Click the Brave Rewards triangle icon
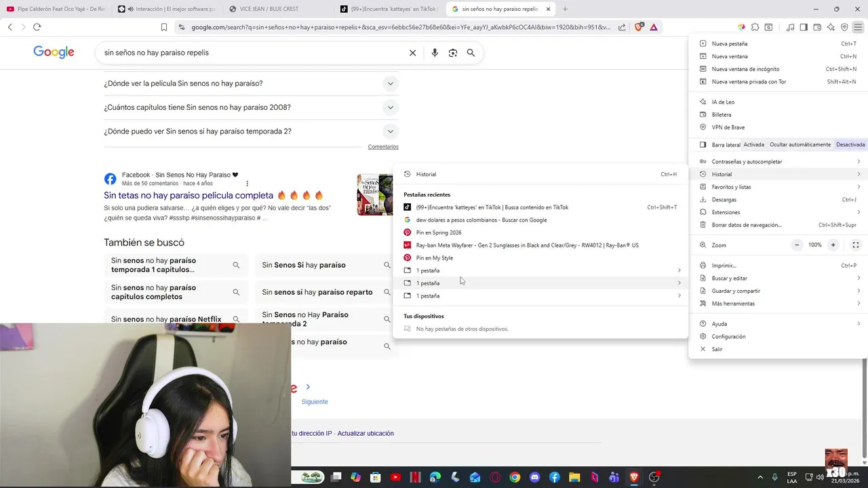The image size is (868, 488). click(653, 27)
